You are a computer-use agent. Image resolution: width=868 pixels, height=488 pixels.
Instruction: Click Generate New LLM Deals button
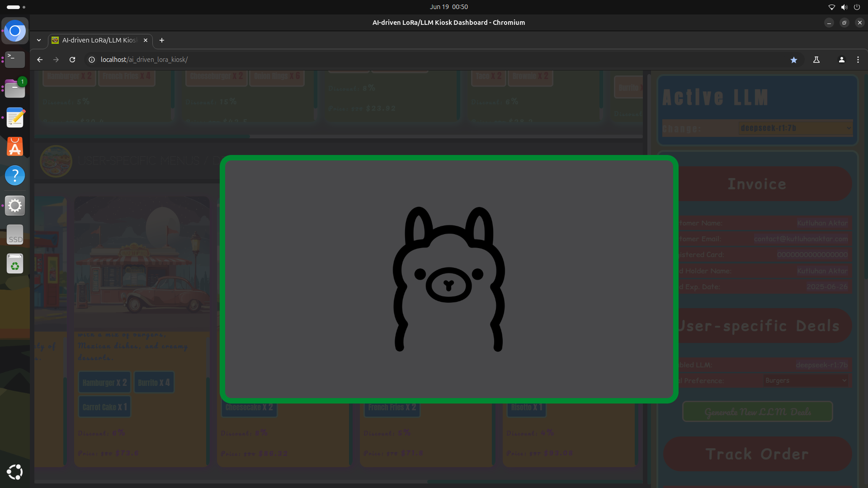(x=757, y=412)
